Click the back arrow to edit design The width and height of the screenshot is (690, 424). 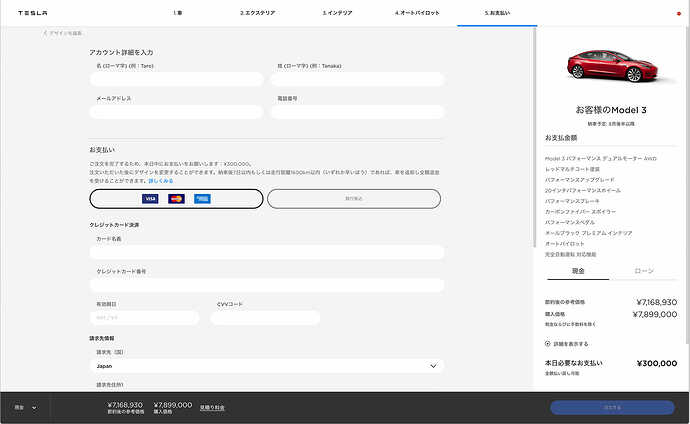coord(45,33)
